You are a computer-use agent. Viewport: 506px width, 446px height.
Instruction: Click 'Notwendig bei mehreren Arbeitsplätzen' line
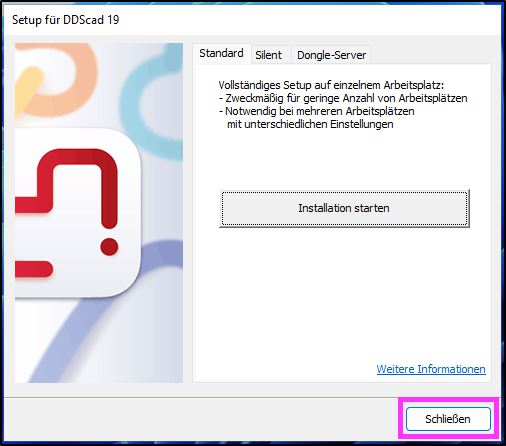point(317,111)
